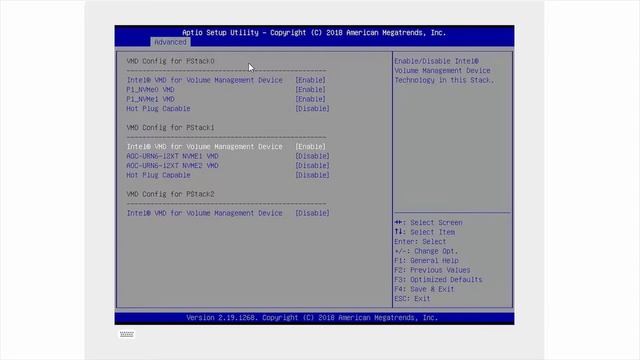Image resolution: width=640 pixels, height=360 pixels.
Task: Select highlighted PStack1 Intel VMD option
Action: 204,147
